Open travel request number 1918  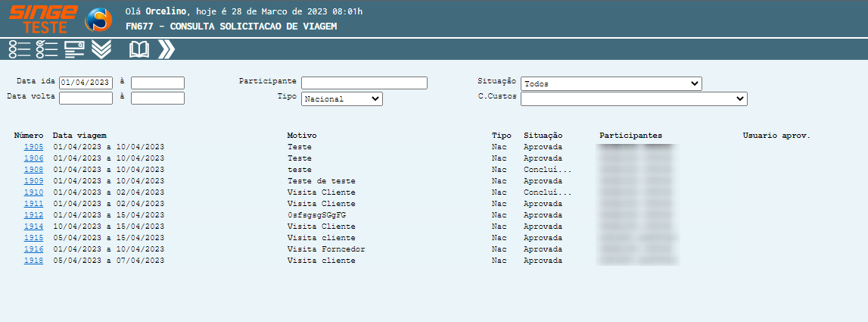click(x=33, y=261)
